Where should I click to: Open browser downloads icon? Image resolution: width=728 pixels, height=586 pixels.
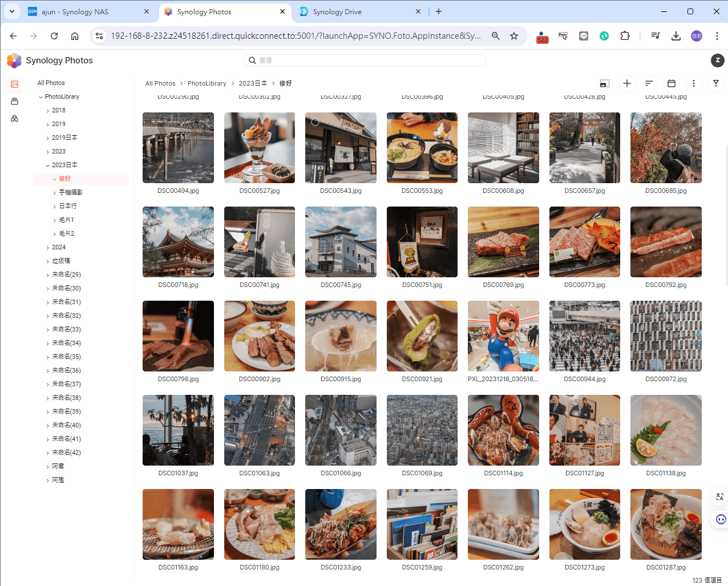[x=676, y=36]
